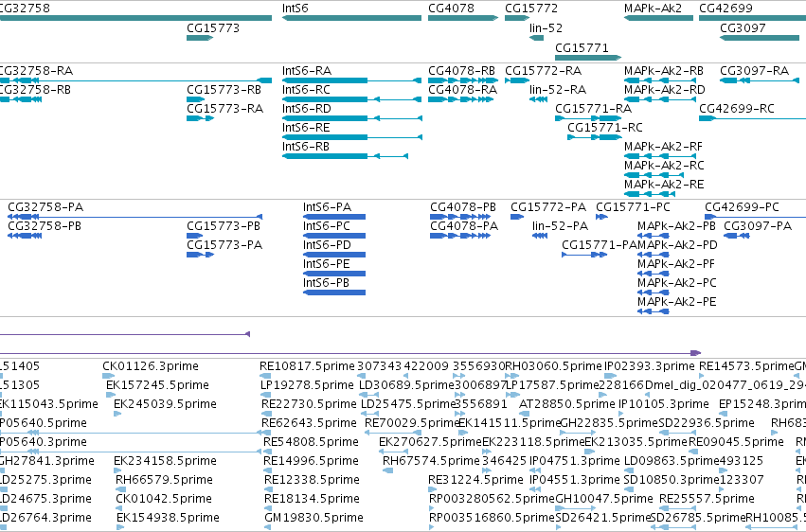The width and height of the screenshot is (806, 532).
Task: Click protein MAPk-Ak2-PE
Action: (654, 312)
